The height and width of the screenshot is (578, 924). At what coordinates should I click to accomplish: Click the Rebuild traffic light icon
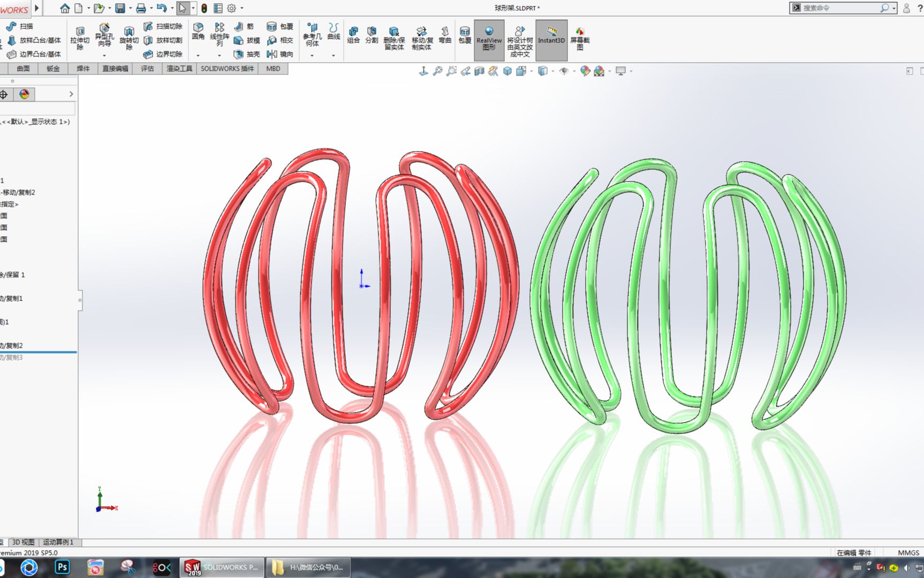point(204,8)
